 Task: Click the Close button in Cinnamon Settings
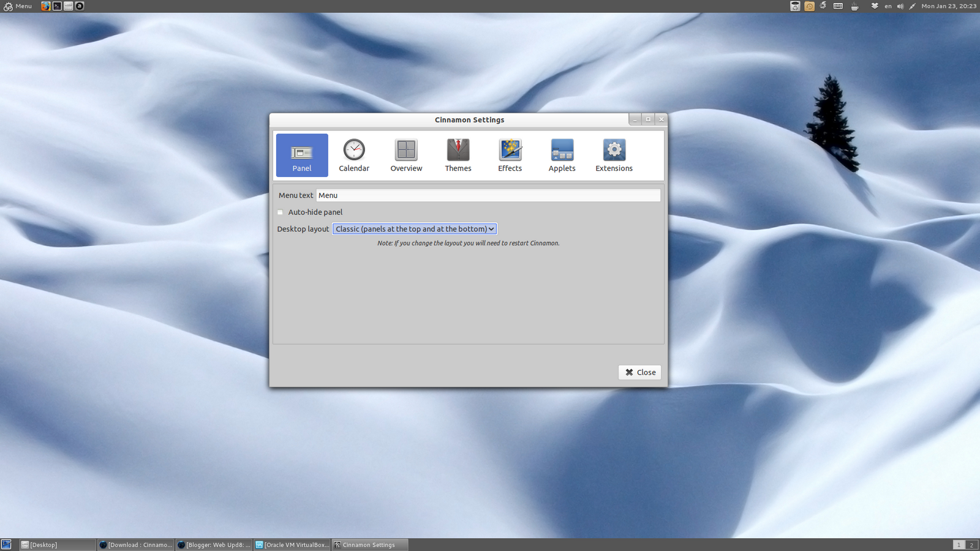click(x=639, y=372)
